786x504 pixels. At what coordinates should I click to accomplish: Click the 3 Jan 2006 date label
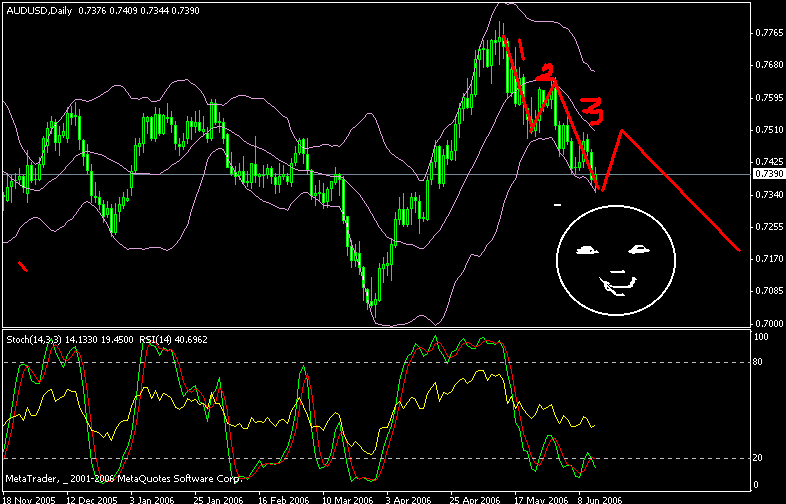coord(152,499)
